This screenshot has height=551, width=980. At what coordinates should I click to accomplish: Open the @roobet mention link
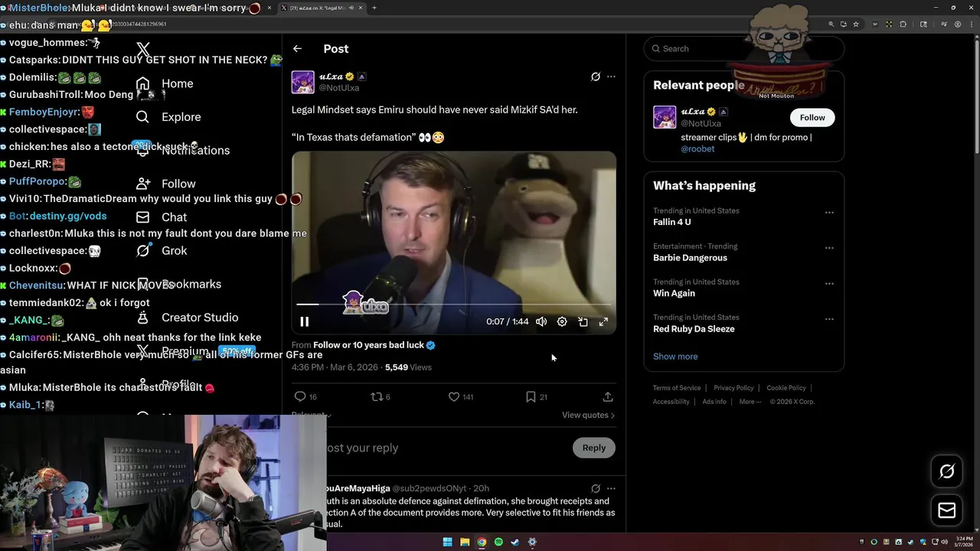(697, 149)
